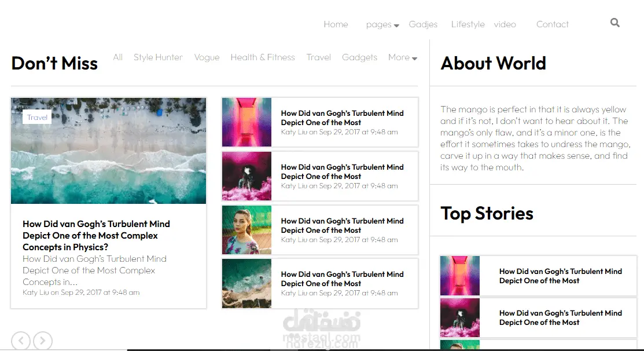Open the woman portrait thumbnail in Don't Miss
This screenshot has height=351, width=644.
[246, 230]
